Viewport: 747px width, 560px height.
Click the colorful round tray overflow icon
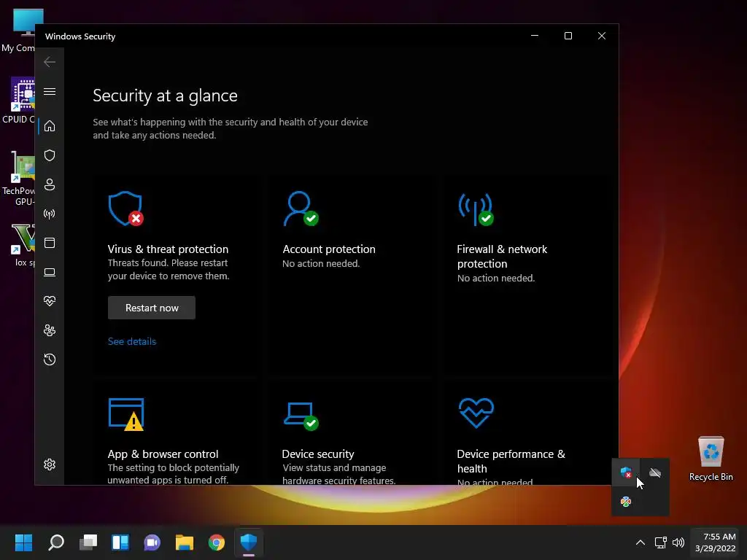[x=626, y=502]
